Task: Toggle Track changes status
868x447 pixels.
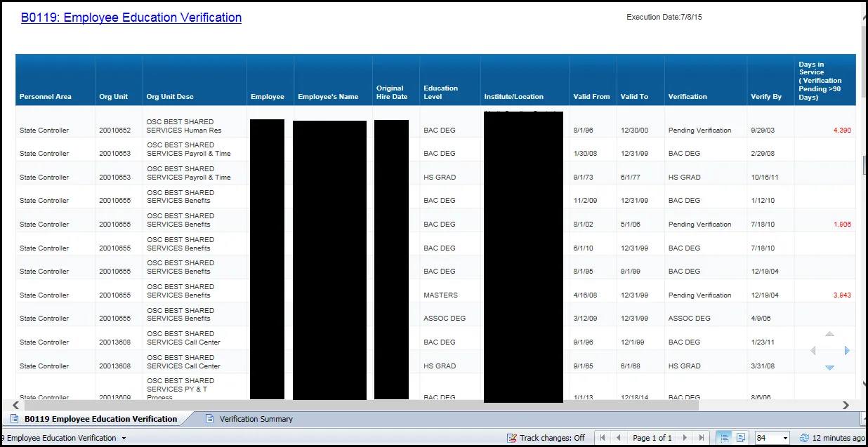Action: 546,438
